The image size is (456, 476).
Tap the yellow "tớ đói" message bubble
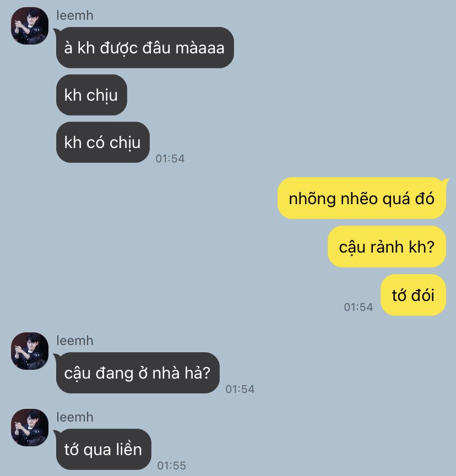[x=413, y=295]
